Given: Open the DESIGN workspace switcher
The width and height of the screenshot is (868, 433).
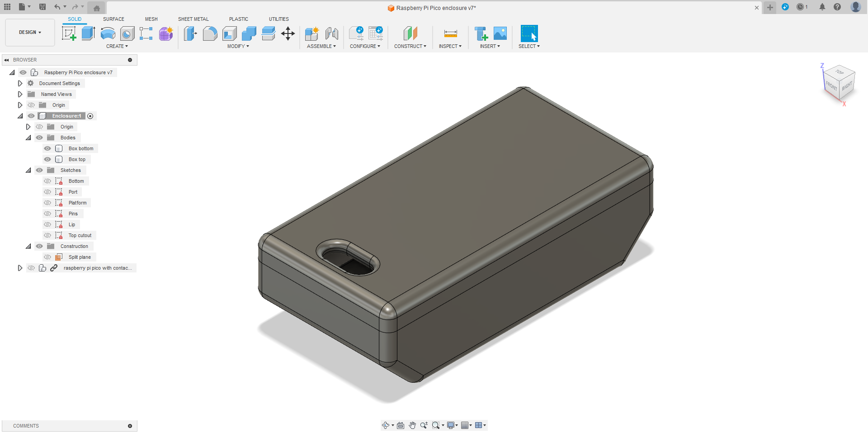Looking at the screenshot, I should [29, 32].
